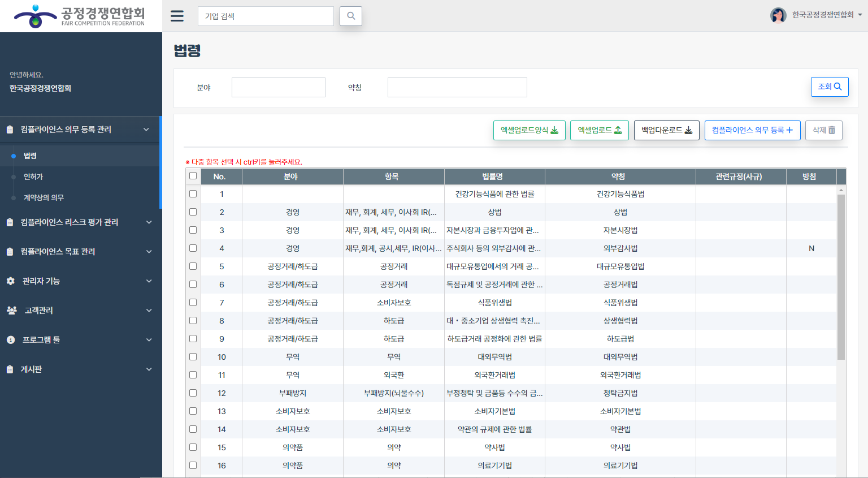Image resolution: width=868 pixels, height=478 pixels.
Task: Click gear icon beside 관리자 기능
Action: (10, 281)
